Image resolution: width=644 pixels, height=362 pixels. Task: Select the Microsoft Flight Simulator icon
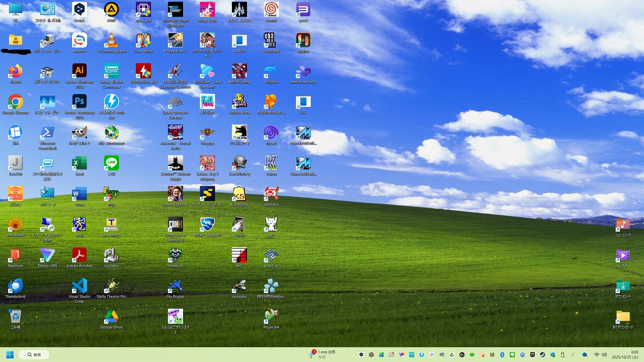tap(175, 10)
